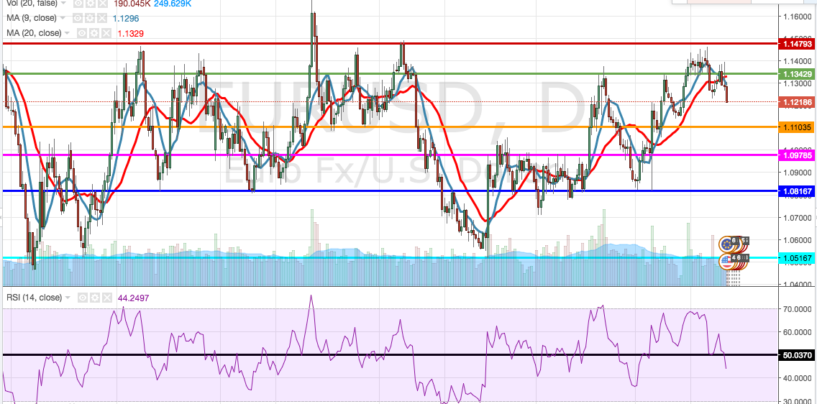Select the 1.09785 magenta price label
This screenshot has height=404, width=817.
click(x=797, y=155)
